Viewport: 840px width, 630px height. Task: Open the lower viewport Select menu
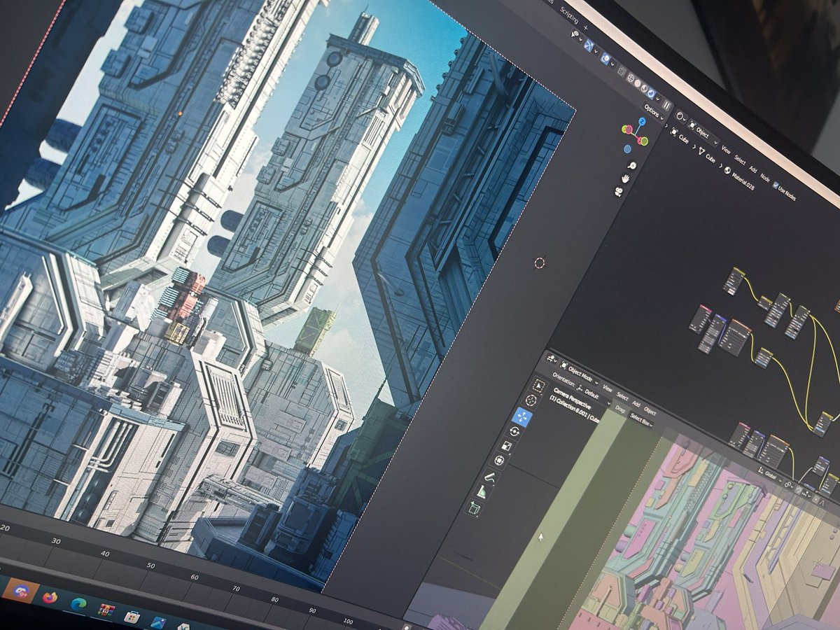(622, 397)
